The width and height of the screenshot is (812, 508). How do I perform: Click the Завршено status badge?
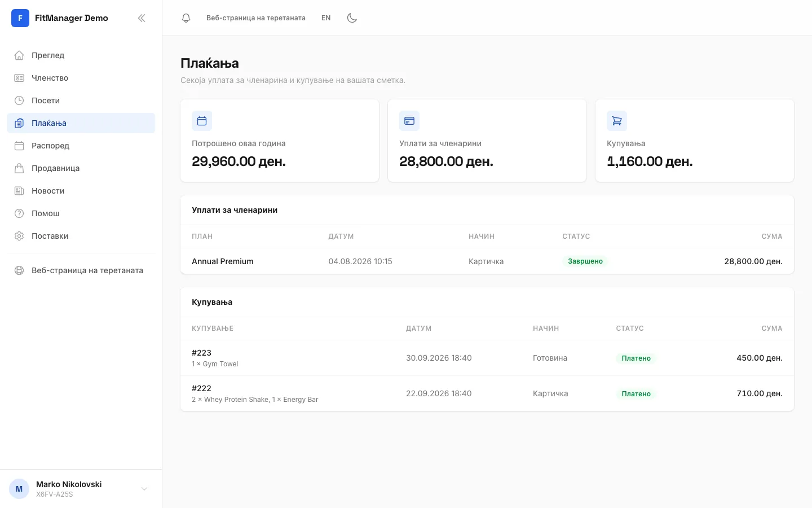coord(585,261)
